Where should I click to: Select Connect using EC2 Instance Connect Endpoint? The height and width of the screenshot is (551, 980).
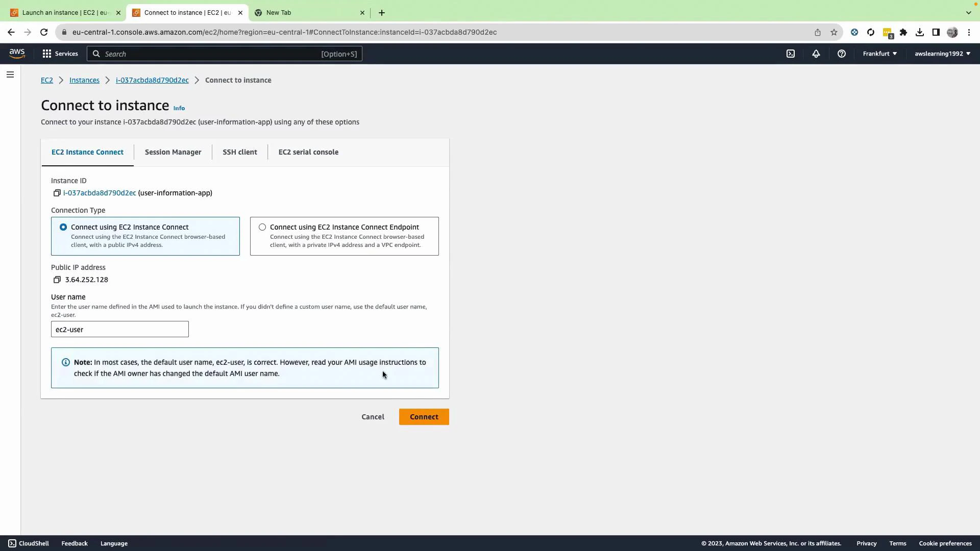[262, 227]
